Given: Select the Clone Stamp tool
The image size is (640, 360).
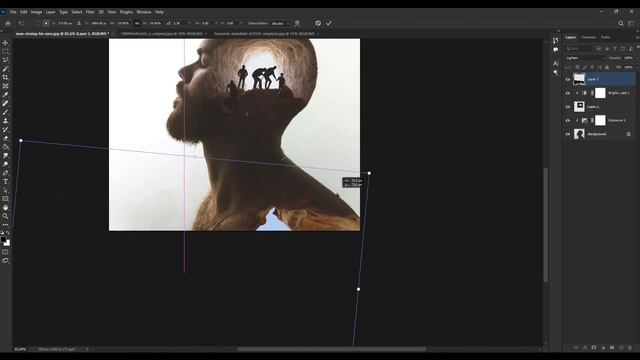Looking at the screenshot, I should 5,121.
